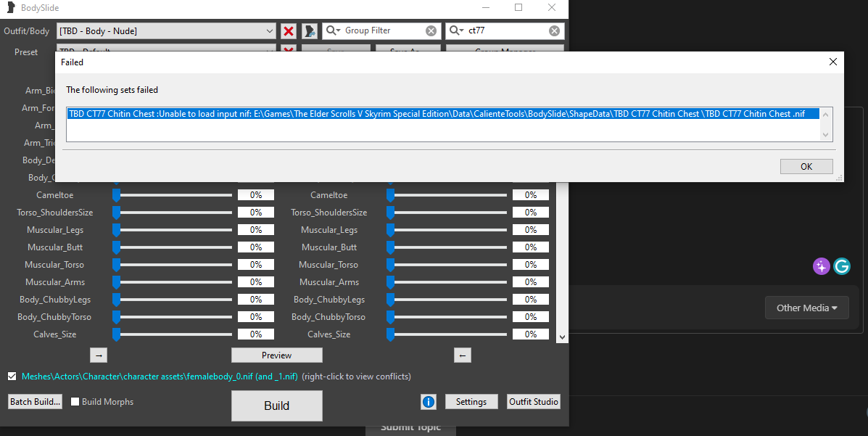
Task: Click the failed sets list up scroll arrow
Action: tap(825, 115)
